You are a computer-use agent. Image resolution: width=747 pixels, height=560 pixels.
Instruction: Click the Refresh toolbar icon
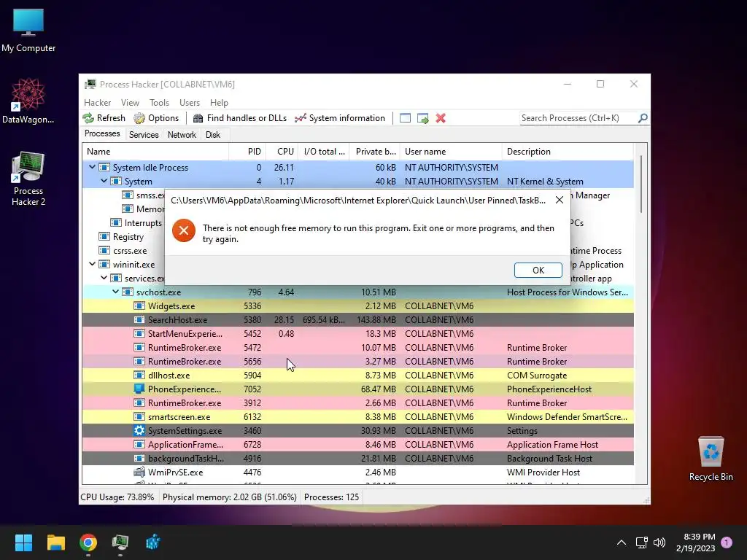pos(88,118)
